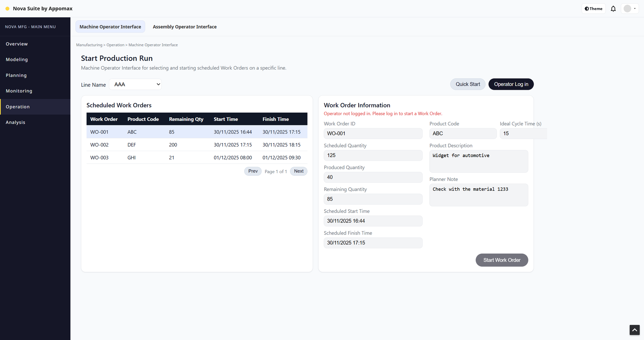Viewport: 644px width, 340px height.
Task: Click the Planner Note text area
Action: pyautogui.click(x=478, y=195)
